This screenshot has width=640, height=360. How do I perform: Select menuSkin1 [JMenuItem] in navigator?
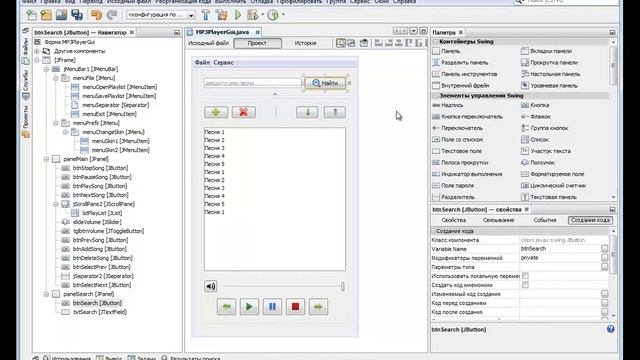point(120,141)
